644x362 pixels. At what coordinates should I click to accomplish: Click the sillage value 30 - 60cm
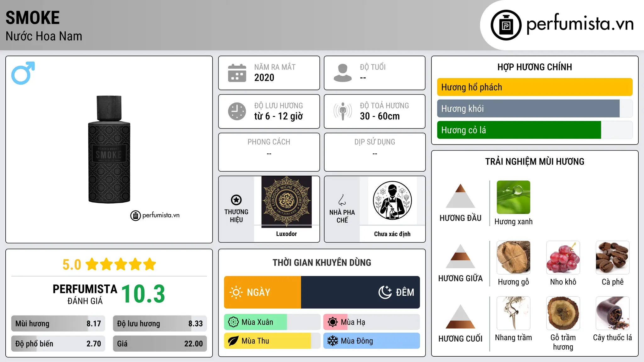tap(380, 116)
